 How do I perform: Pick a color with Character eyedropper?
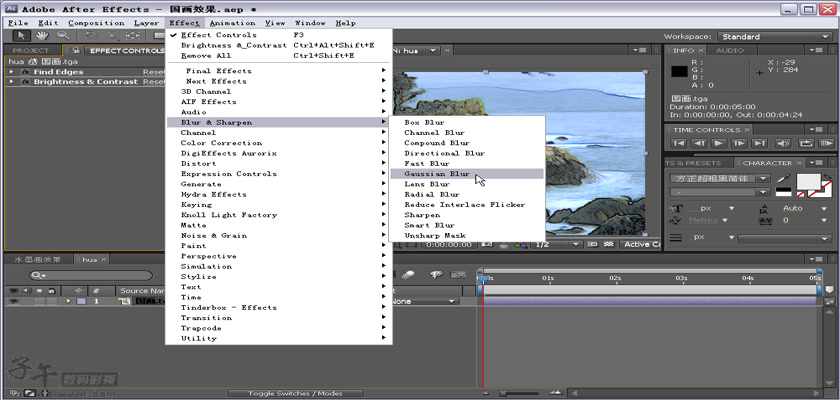[x=783, y=178]
